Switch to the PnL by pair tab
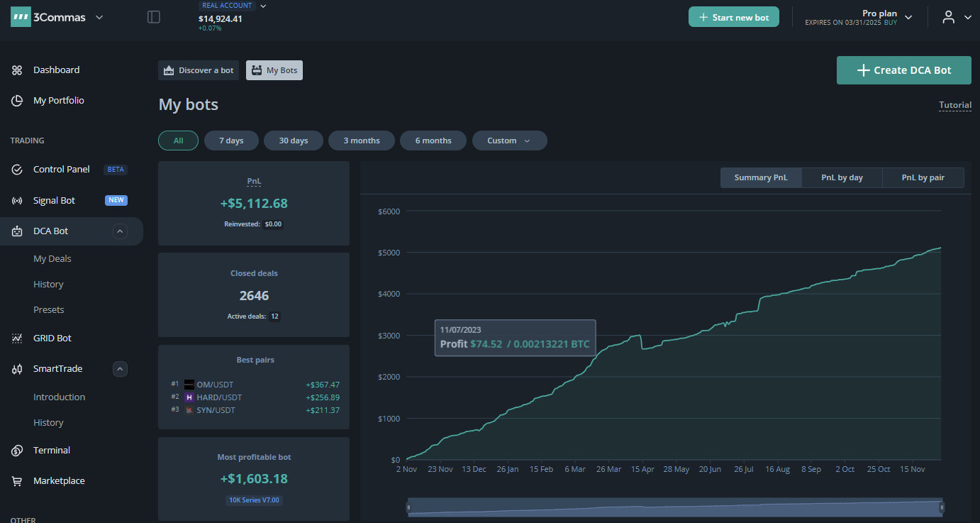Image resolution: width=980 pixels, height=523 pixels. (x=923, y=177)
